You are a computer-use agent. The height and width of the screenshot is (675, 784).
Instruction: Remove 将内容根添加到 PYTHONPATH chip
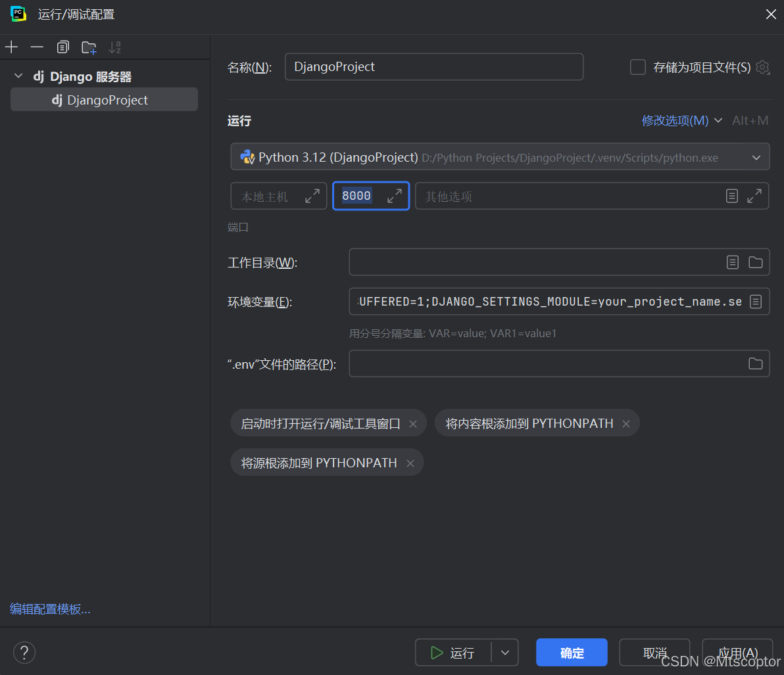coord(626,424)
